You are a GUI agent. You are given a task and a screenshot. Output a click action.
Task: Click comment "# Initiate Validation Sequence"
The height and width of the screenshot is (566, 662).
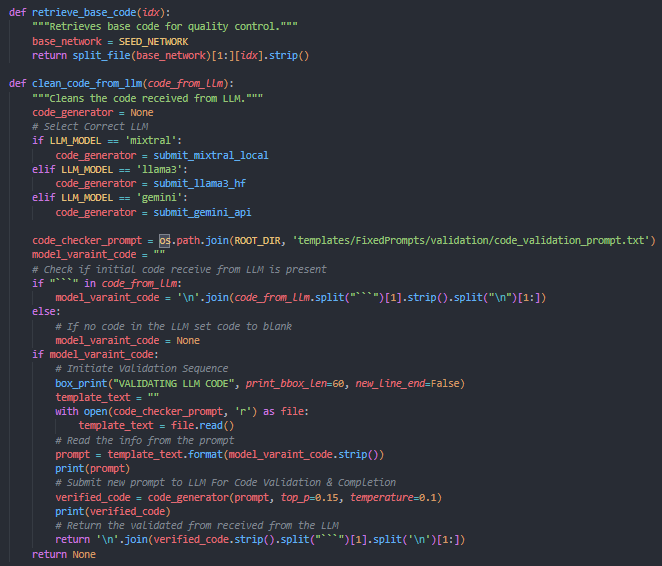pyautogui.click(x=141, y=368)
